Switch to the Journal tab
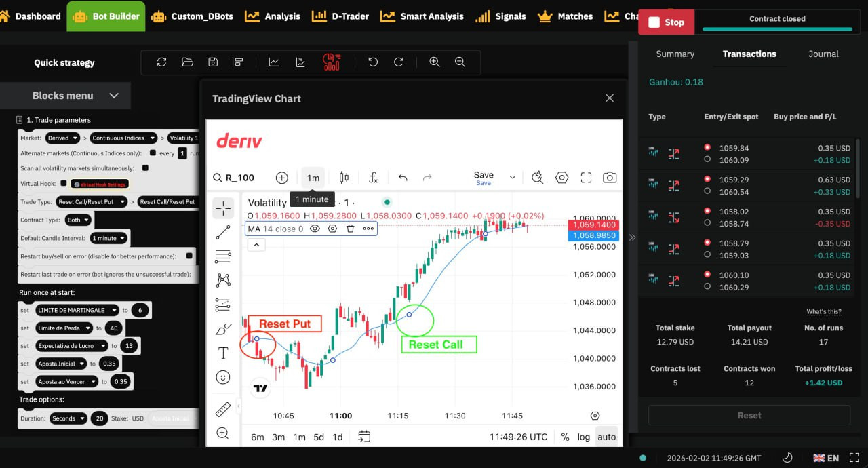This screenshot has width=868, height=468. click(823, 54)
